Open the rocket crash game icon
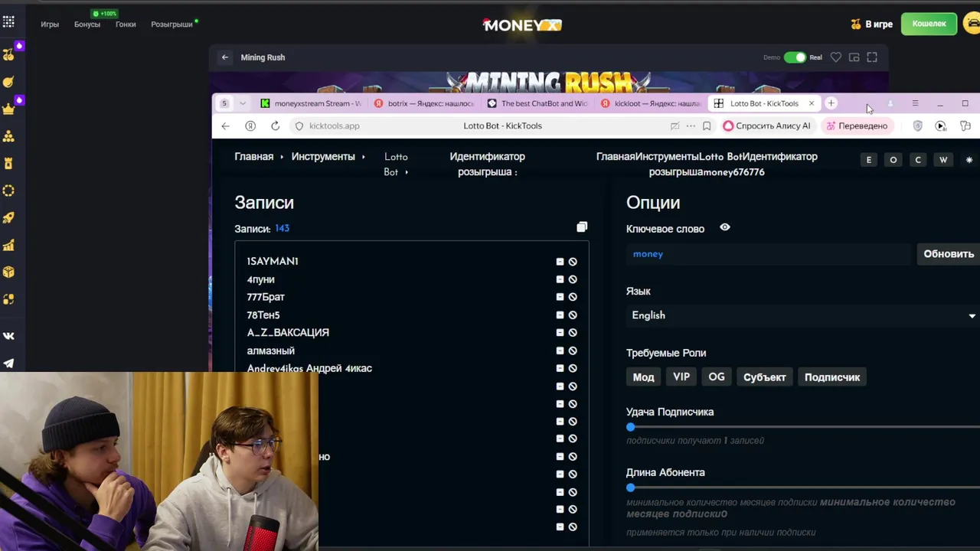Viewport: 980px width, 551px height. coord(8,218)
